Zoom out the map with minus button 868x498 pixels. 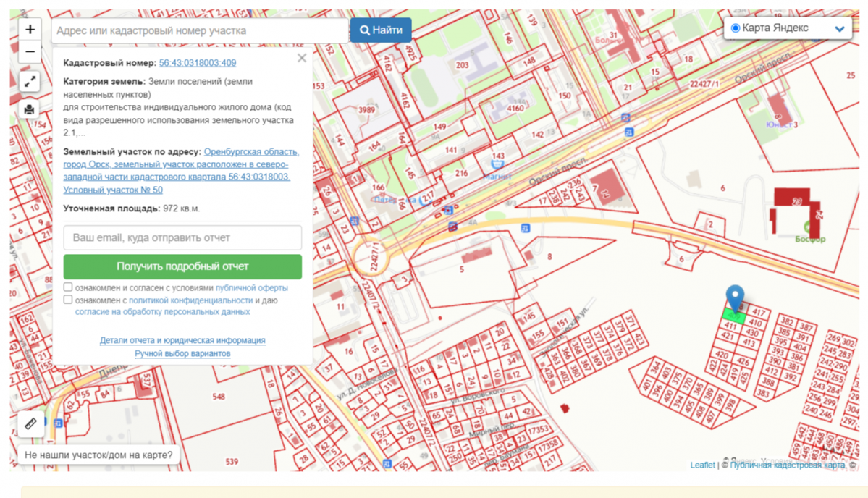[30, 51]
